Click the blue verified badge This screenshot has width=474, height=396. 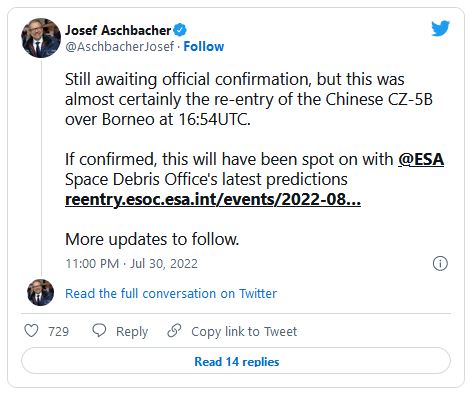pyautogui.click(x=180, y=30)
